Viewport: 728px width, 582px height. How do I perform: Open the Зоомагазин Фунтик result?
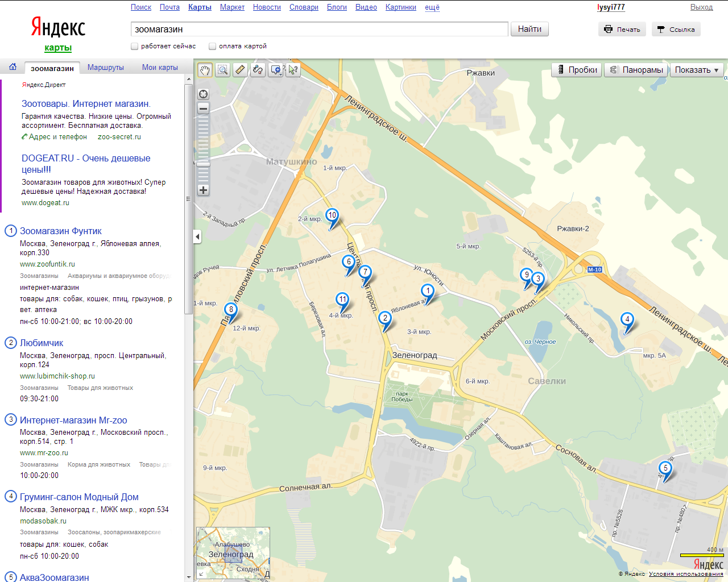tap(61, 231)
